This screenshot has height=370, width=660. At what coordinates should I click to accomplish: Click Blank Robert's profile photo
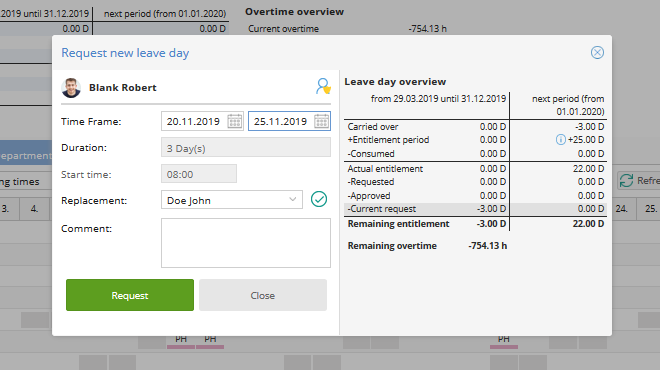(x=71, y=88)
